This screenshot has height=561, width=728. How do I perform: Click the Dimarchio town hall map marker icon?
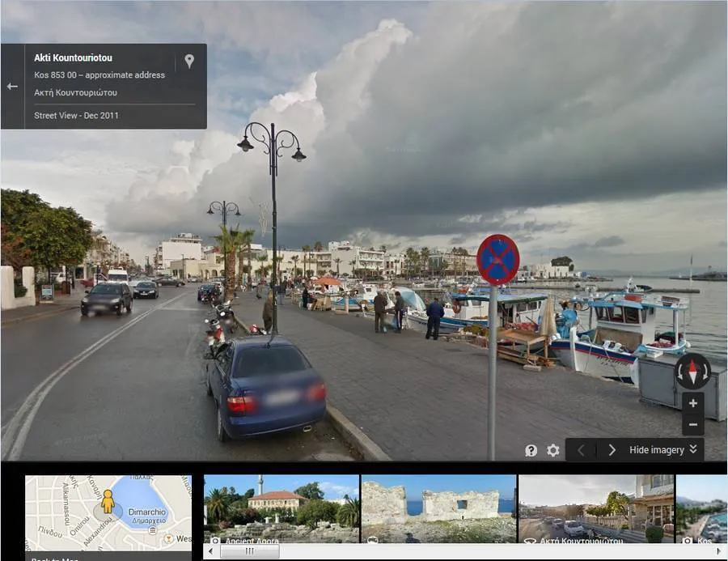click(x=152, y=529)
